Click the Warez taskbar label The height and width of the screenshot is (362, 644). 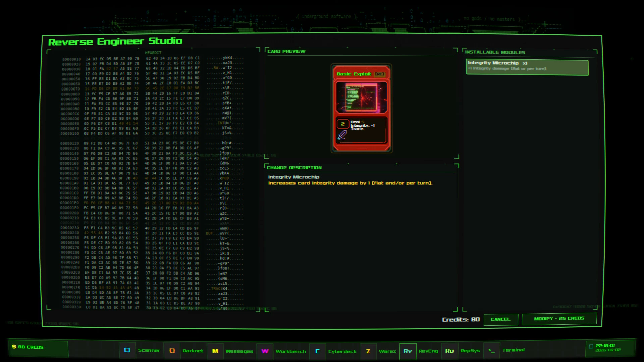click(x=387, y=351)
